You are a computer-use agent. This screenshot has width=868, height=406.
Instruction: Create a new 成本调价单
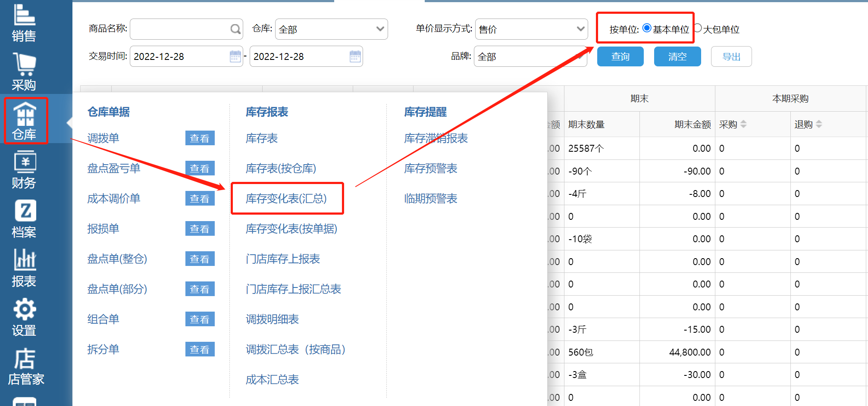[114, 199]
